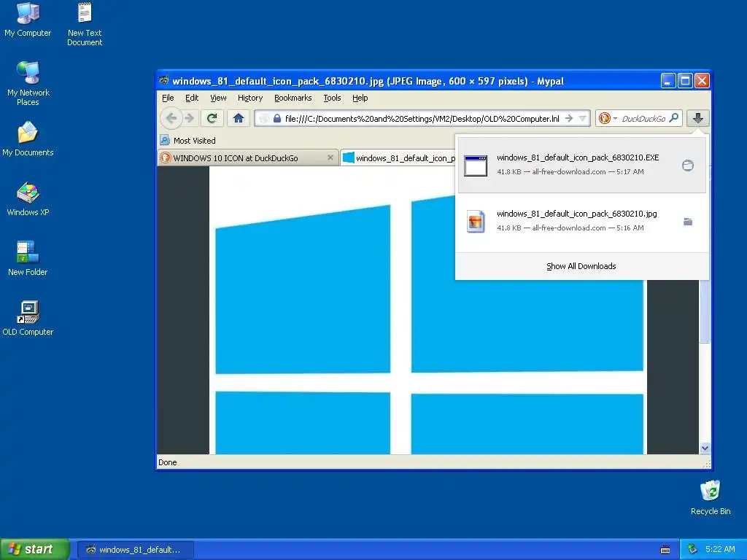The width and height of the screenshot is (747, 560).
Task: Click the displayed Windows logo image
Action: [427, 309]
